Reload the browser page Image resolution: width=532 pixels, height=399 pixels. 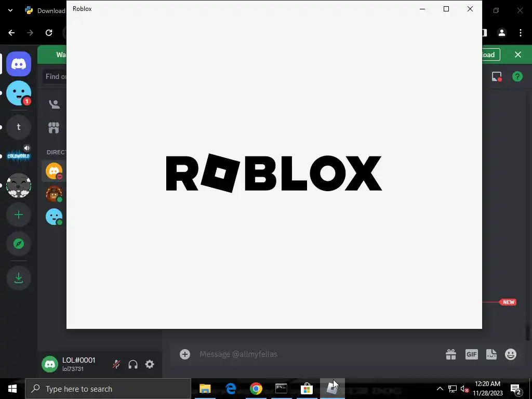pyautogui.click(x=49, y=33)
